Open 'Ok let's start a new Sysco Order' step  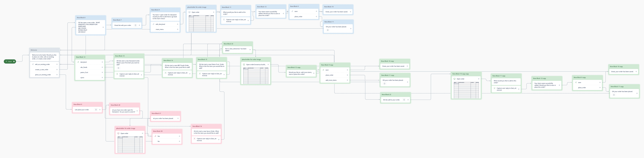tap(206, 132)
